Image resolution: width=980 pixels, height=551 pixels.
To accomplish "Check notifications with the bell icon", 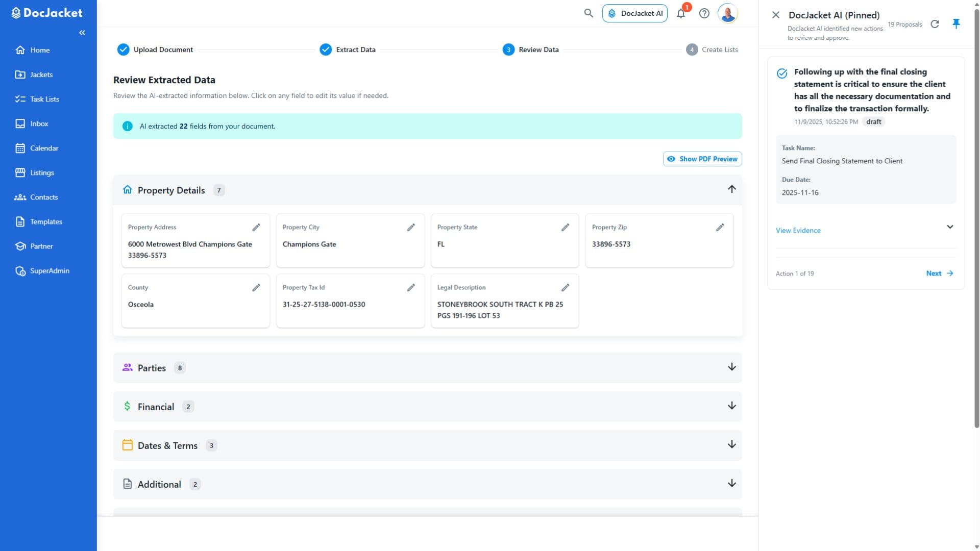I will (680, 13).
